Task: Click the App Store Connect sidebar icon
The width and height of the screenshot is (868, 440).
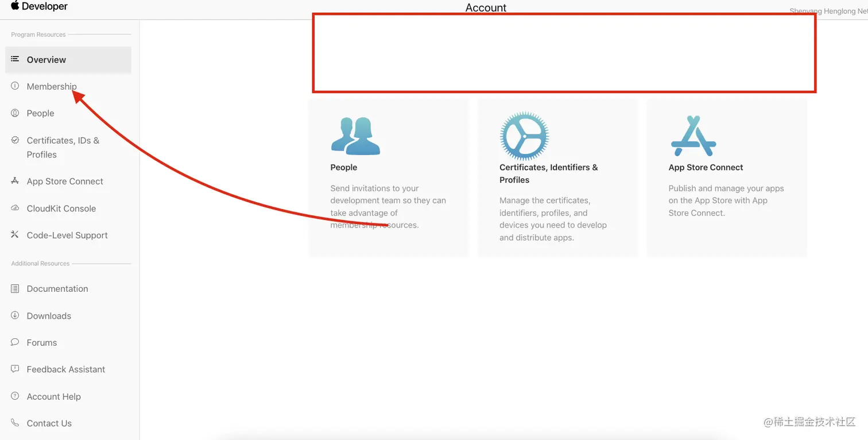Action: [x=15, y=180]
